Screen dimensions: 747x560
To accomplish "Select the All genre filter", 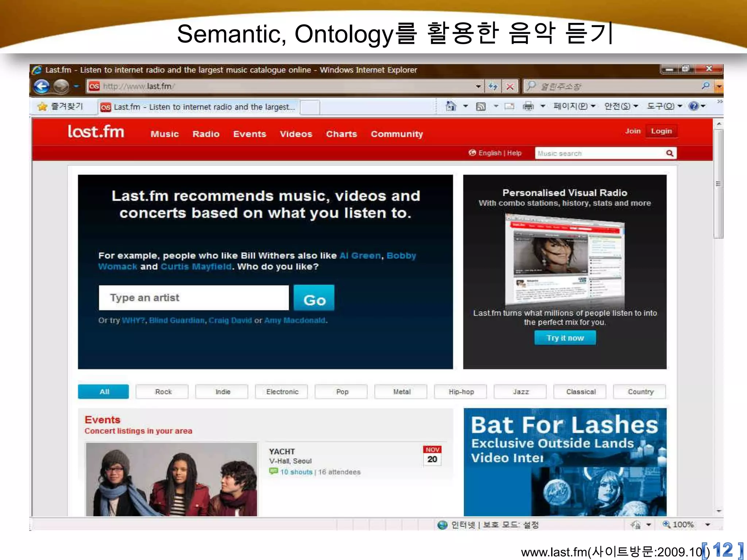I will coord(104,392).
